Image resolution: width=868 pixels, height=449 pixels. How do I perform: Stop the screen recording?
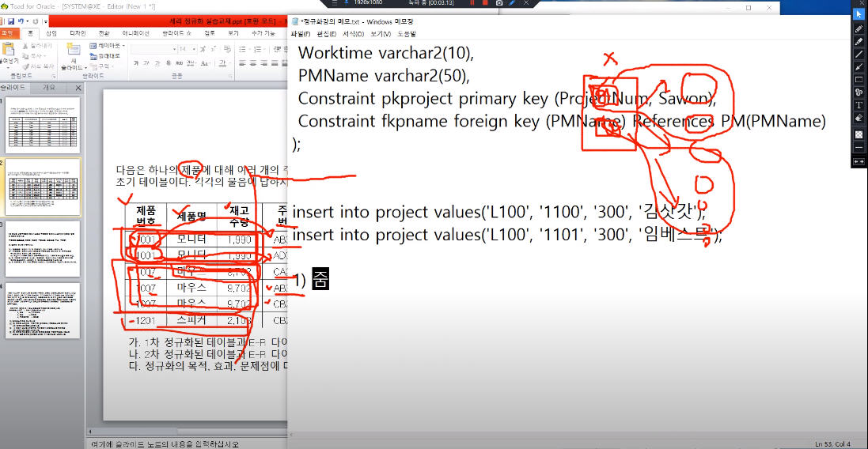[486, 2]
